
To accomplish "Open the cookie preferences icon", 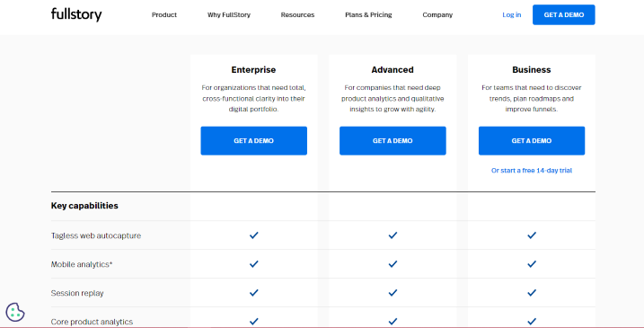I will click(15, 313).
